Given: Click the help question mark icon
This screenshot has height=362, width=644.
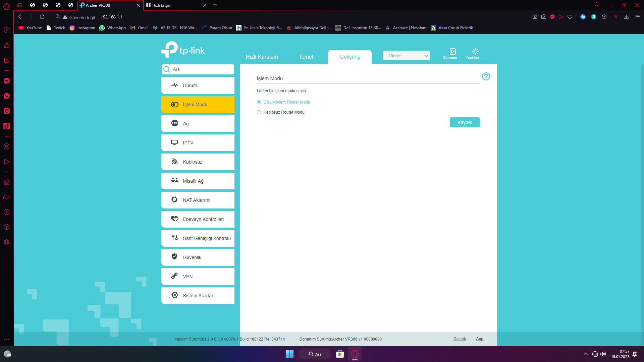Looking at the screenshot, I should coord(486,76).
